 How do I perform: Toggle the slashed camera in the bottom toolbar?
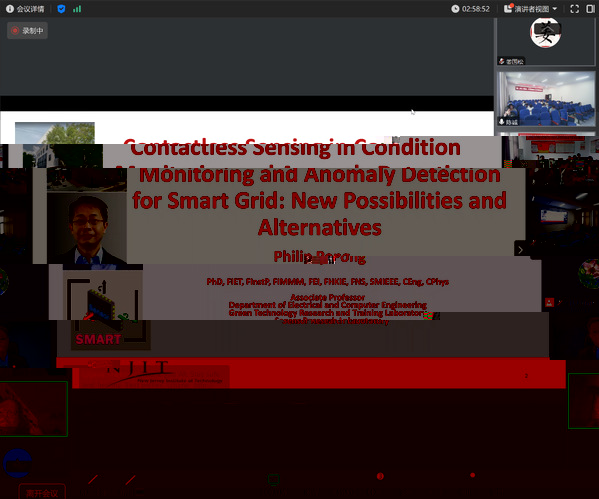pos(130,479)
